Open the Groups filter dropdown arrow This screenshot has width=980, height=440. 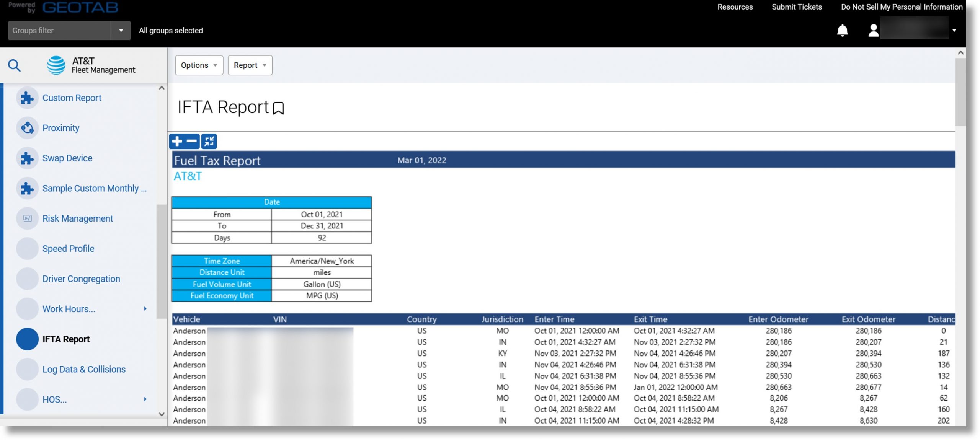click(121, 31)
